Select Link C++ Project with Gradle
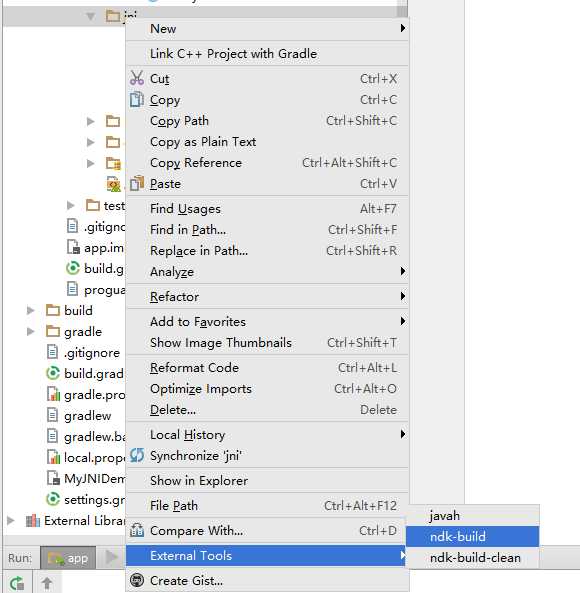The width and height of the screenshot is (580, 593). (267, 54)
